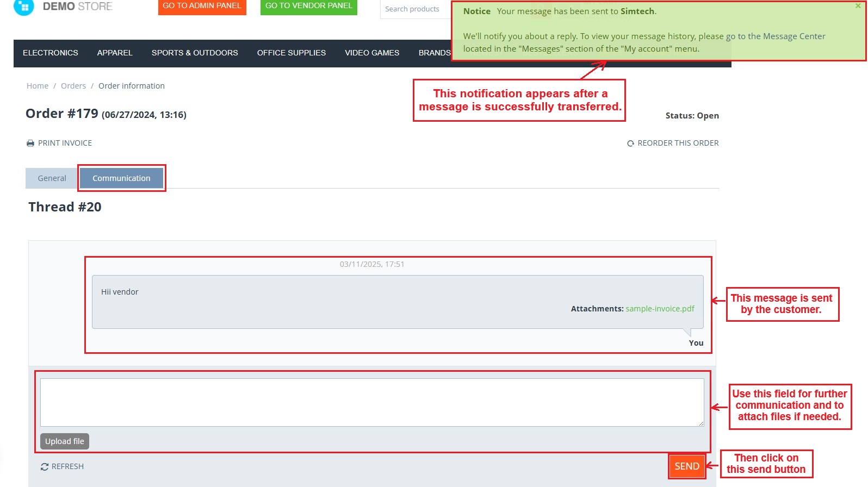The width and height of the screenshot is (868, 487).
Task: Click the Refresh icon below message box
Action: coord(45,467)
